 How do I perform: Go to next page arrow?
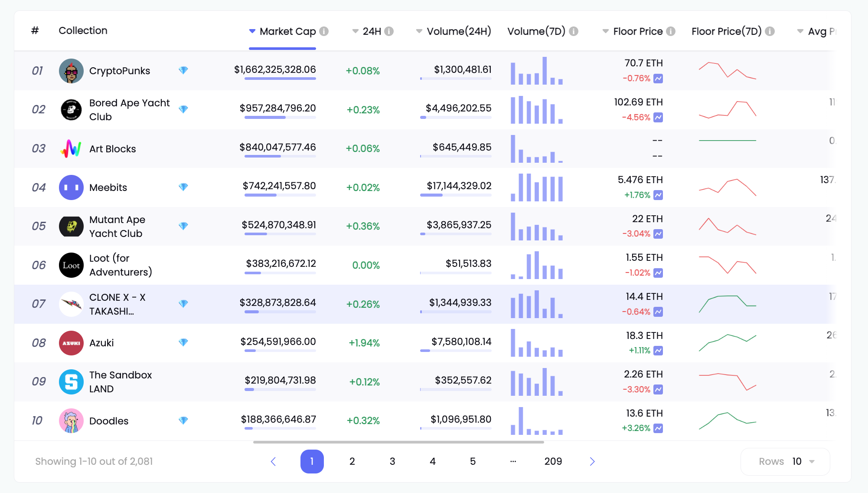point(592,461)
